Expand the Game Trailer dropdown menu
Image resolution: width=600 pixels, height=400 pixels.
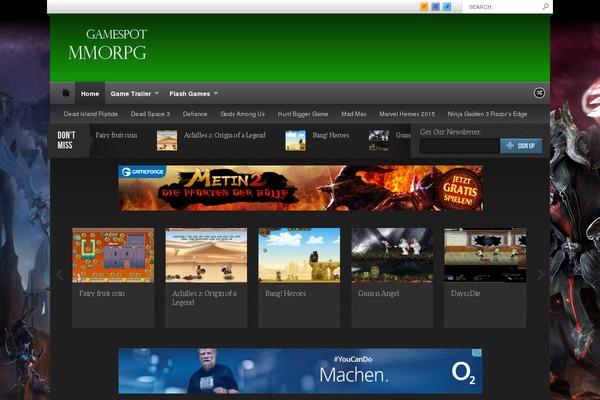[x=134, y=93]
